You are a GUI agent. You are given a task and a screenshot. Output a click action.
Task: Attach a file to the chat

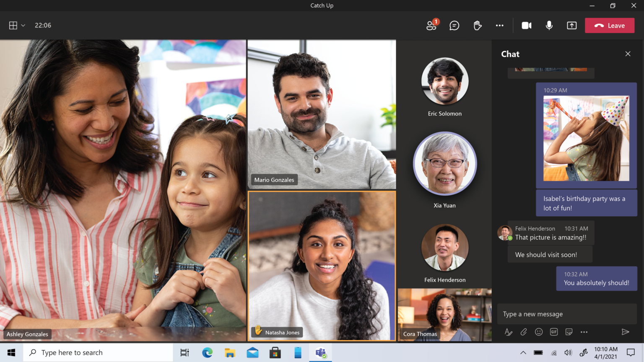524,332
